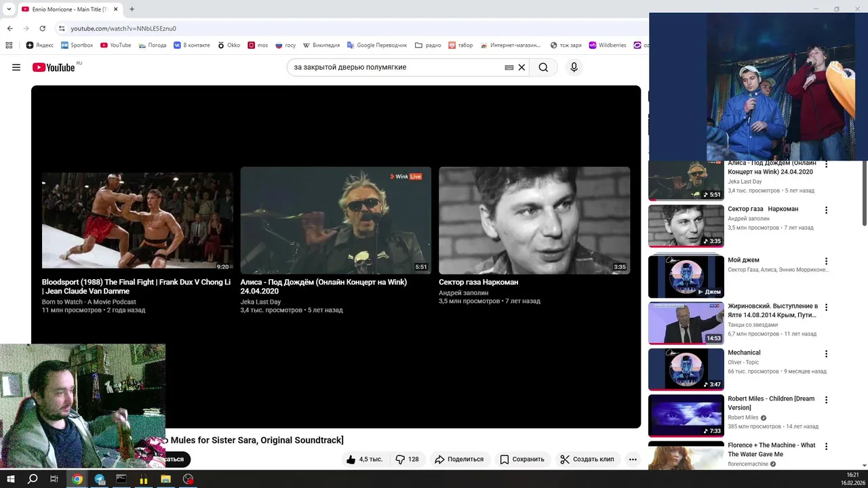Image resolution: width=868 pixels, height=488 pixels.
Task: Close the Ennio Morricone tab
Action: [116, 9]
